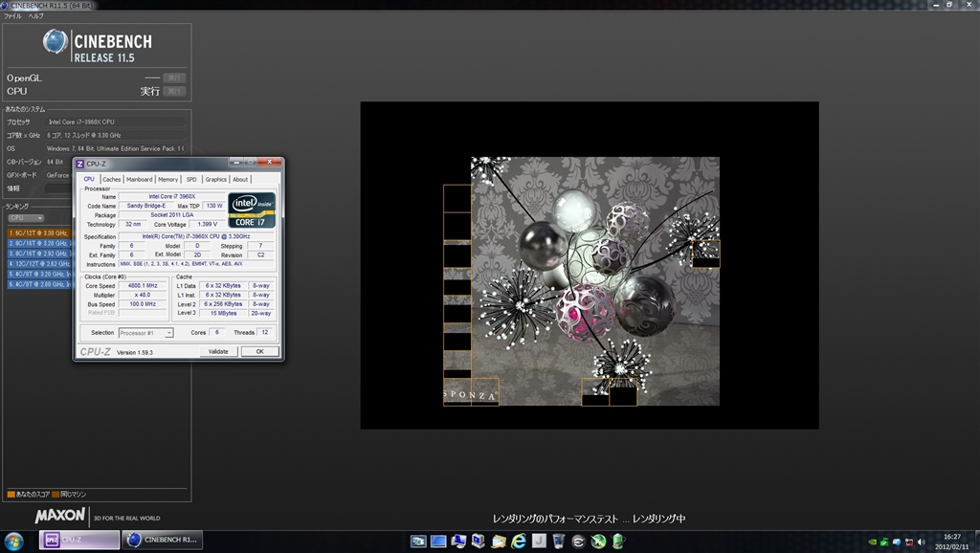Click the OpenGL 実行 run button
980x553 pixels.
click(174, 77)
